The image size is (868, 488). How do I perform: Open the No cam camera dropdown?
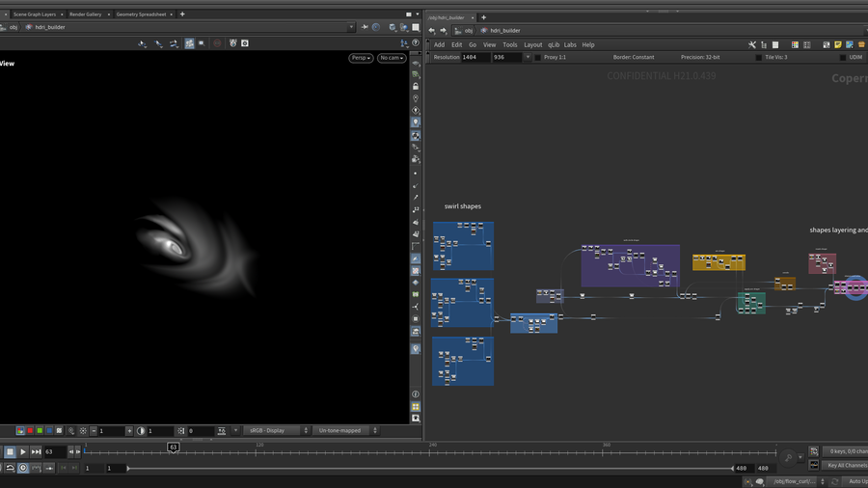[x=391, y=58]
